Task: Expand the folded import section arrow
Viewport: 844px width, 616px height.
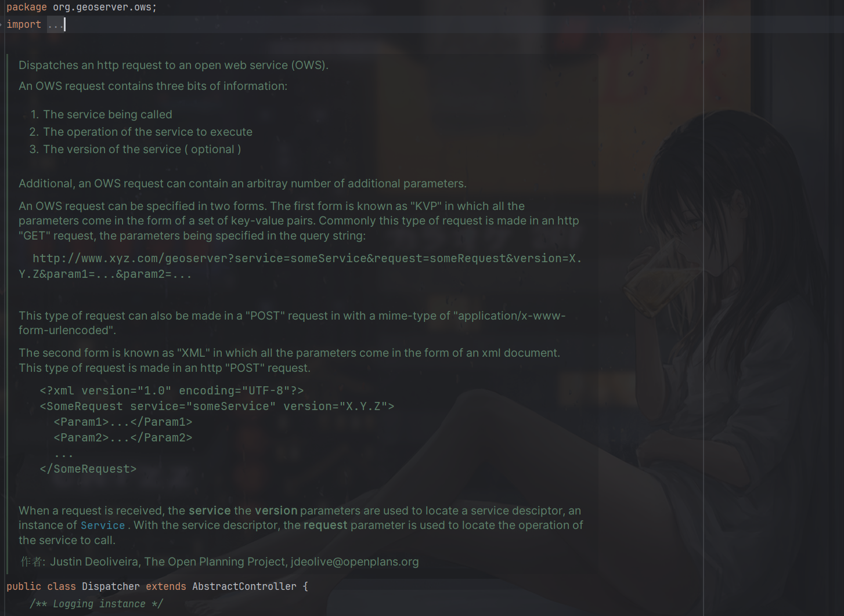Action: [2, 24]
